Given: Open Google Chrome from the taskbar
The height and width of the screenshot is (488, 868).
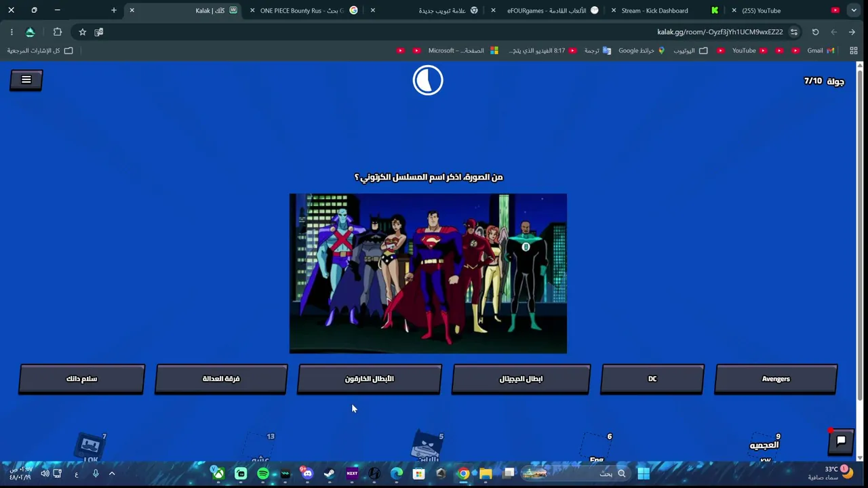Looking at the screenshot, I should tap(463, 473).
